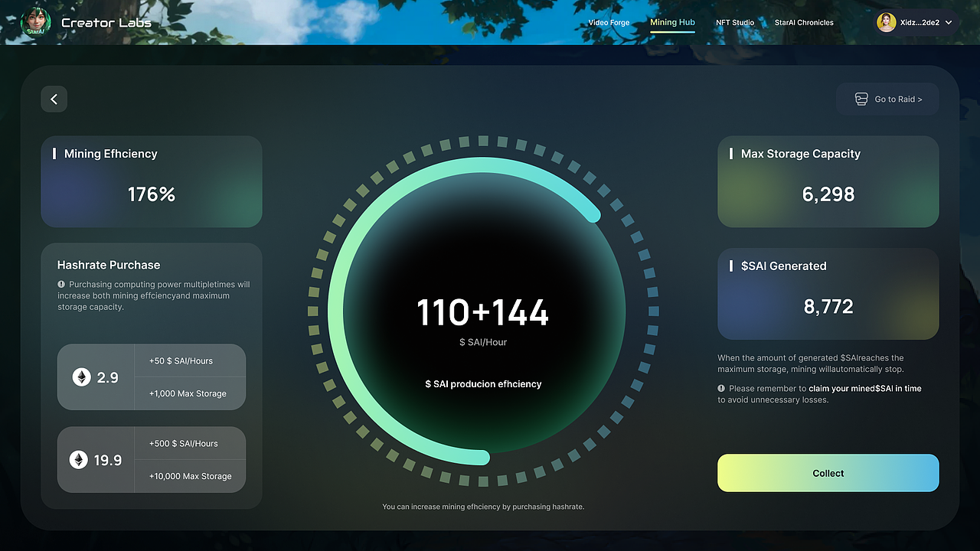Click the 110+144 production value
Image resolution: width=980 pixels, height=551 pixels.
(482, 313)
